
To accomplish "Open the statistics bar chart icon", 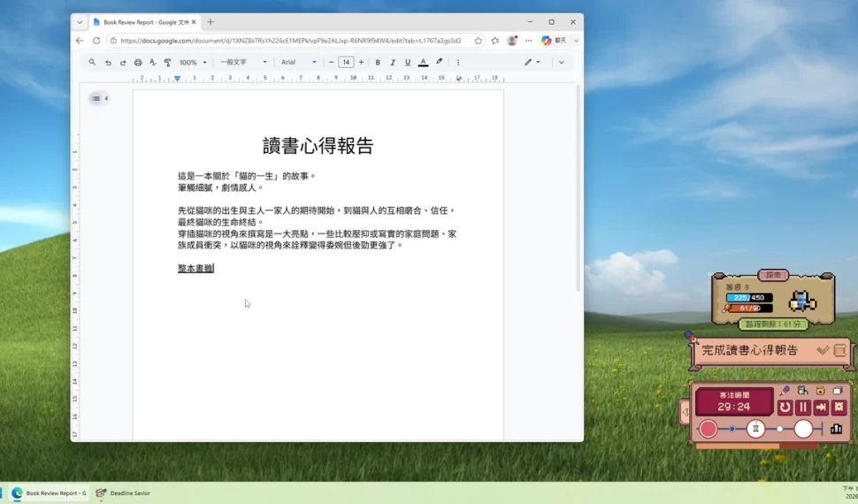I will [x=836, y=429].
